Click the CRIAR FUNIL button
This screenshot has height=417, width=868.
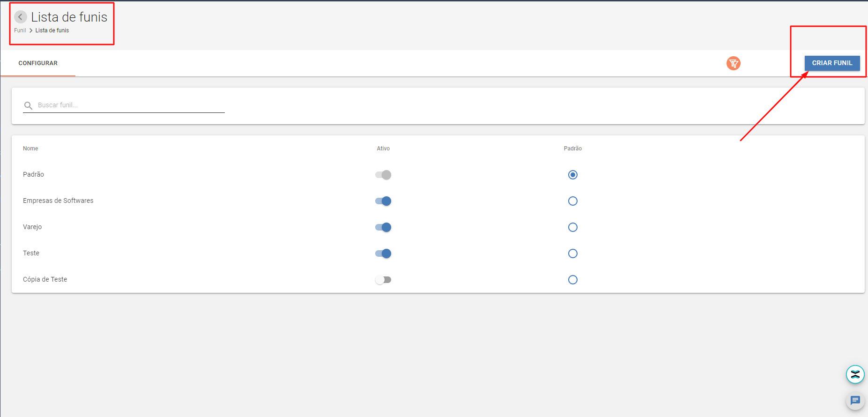coord(832,63)
